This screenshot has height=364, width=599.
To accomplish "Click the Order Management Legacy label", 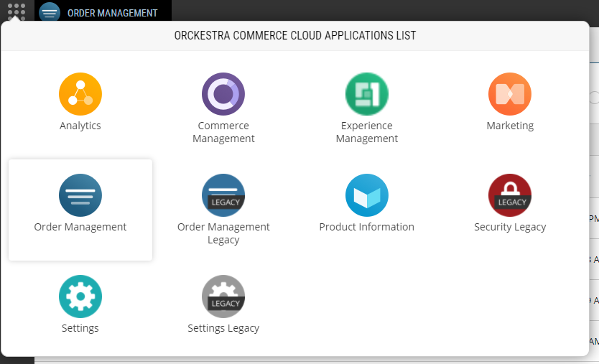I will [x=223, y=233].
